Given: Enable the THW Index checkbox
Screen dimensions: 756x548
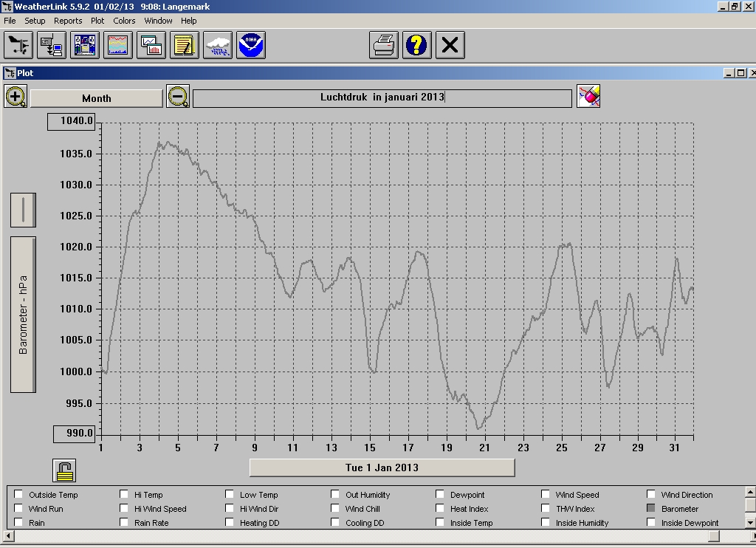Looking at the screenshot, I should (x=546, y=508).
